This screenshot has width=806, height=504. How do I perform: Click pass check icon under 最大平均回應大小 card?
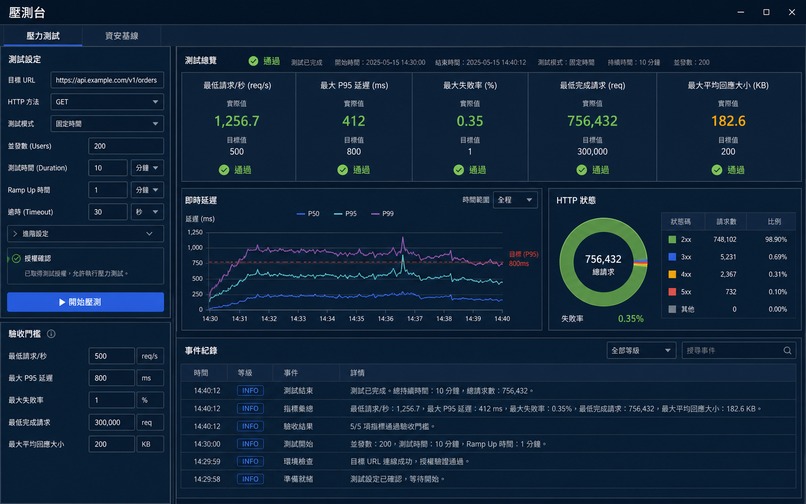click(717, 170)
